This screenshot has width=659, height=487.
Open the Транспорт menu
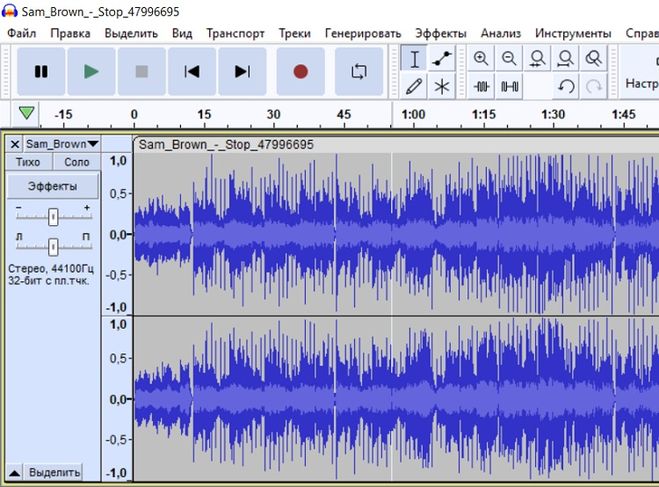[x=235, y=33]
